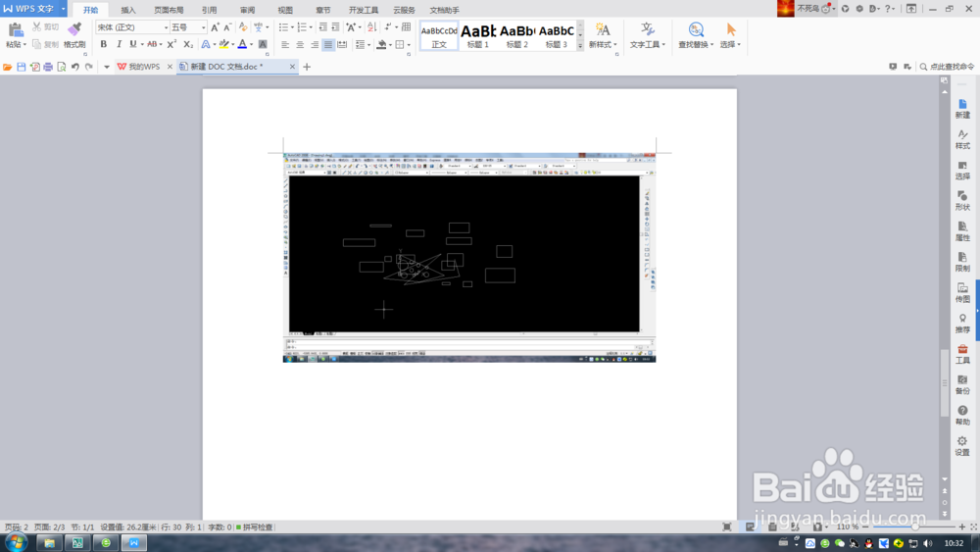Apply bold formatting with B icon
980x552 pixels.
click(x=104, y=44)
